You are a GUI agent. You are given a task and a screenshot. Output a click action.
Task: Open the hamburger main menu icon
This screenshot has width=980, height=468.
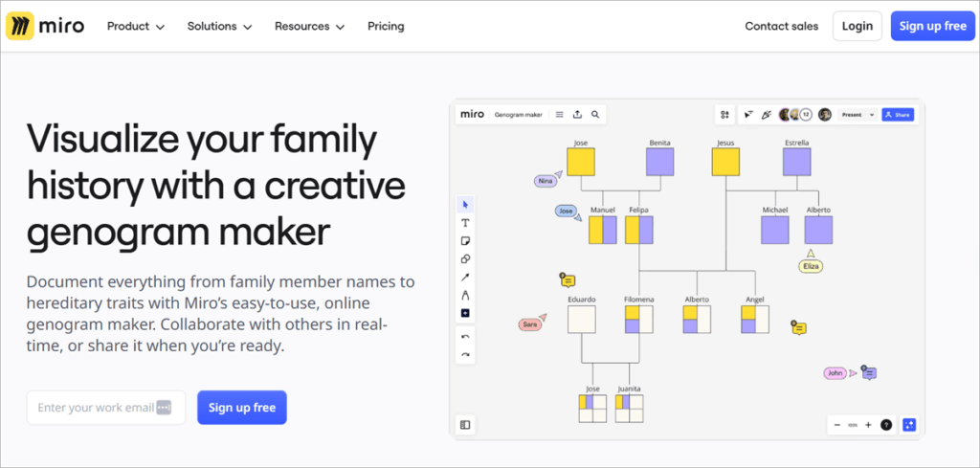pyautogui.click(x=560, y=115)
